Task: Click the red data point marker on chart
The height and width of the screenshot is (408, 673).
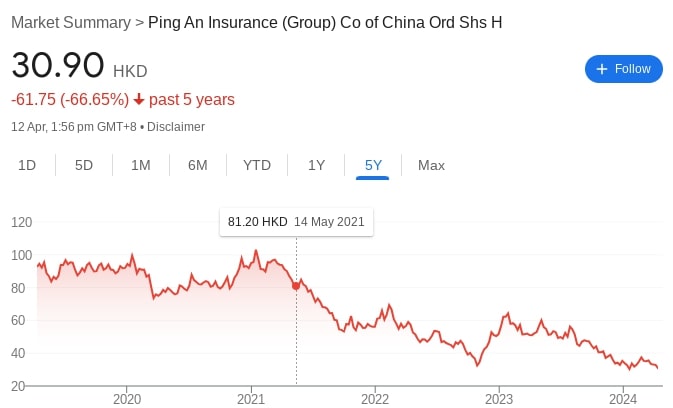Action: (x=296, y=286)
